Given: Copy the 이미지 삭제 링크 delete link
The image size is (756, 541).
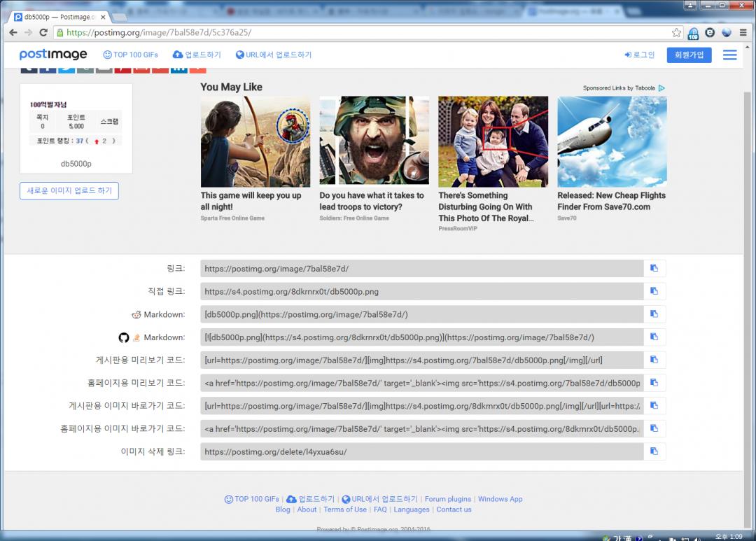Looking at the screenshot, I should 654,451.
